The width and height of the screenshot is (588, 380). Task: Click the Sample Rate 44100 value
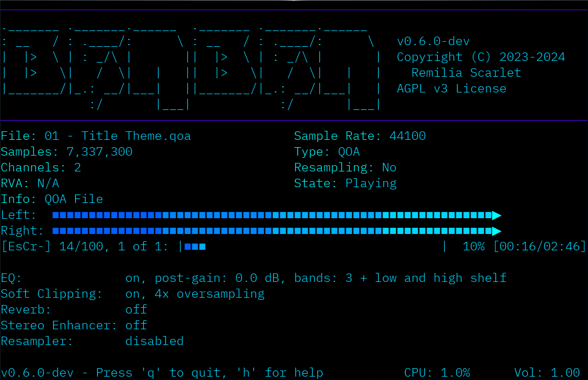(x=407, y=136)
